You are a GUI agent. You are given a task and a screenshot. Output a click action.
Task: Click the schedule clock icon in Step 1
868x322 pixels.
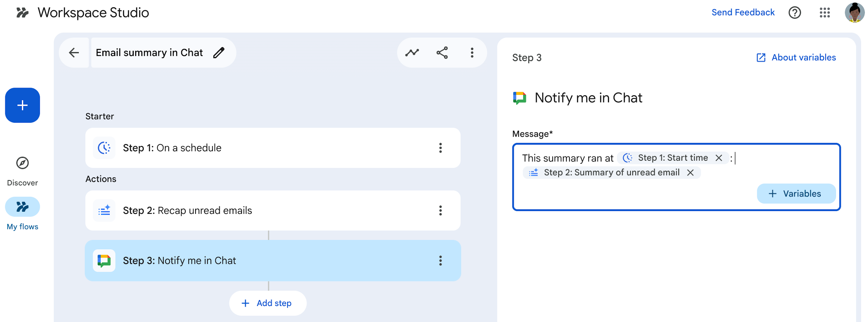click(104, 148)
